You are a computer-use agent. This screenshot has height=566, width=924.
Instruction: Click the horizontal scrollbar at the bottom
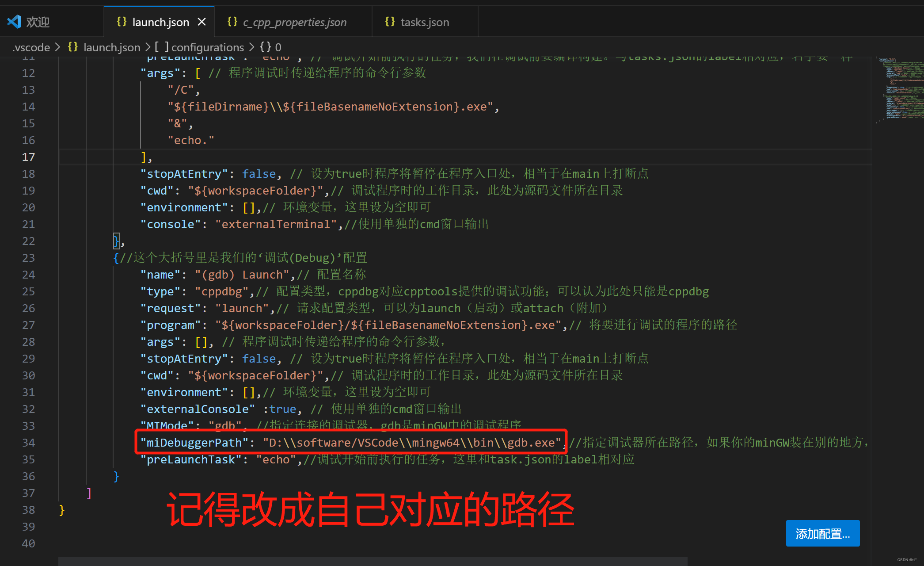coord(372,561)
